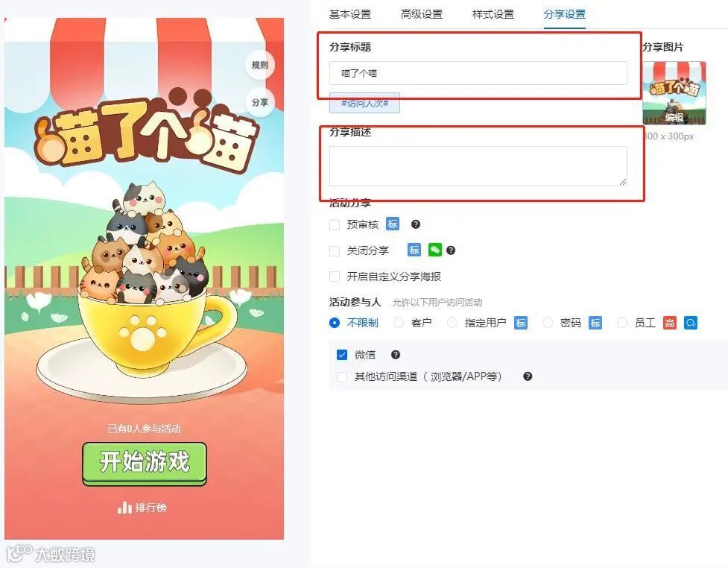This screenshot has width=728, height=568.
Task: Click the green WeChat icon beside 关闭分享
Action: click(x=434, y=250)
